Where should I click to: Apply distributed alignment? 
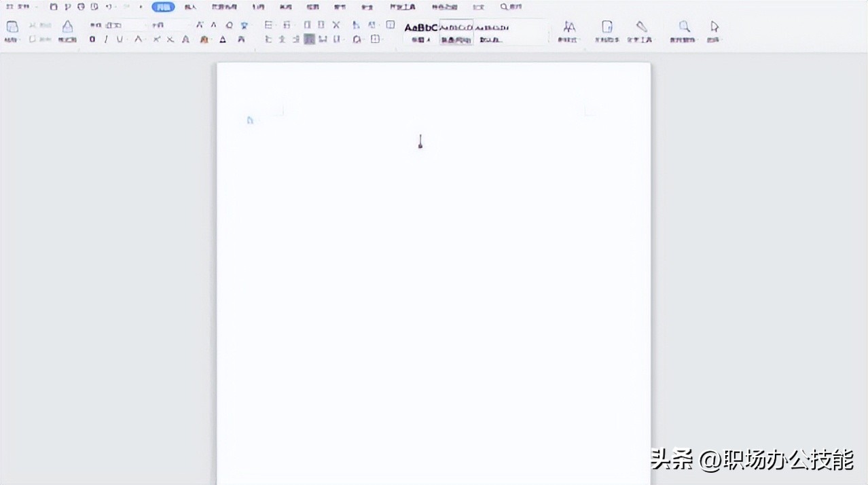pos(323,39)
